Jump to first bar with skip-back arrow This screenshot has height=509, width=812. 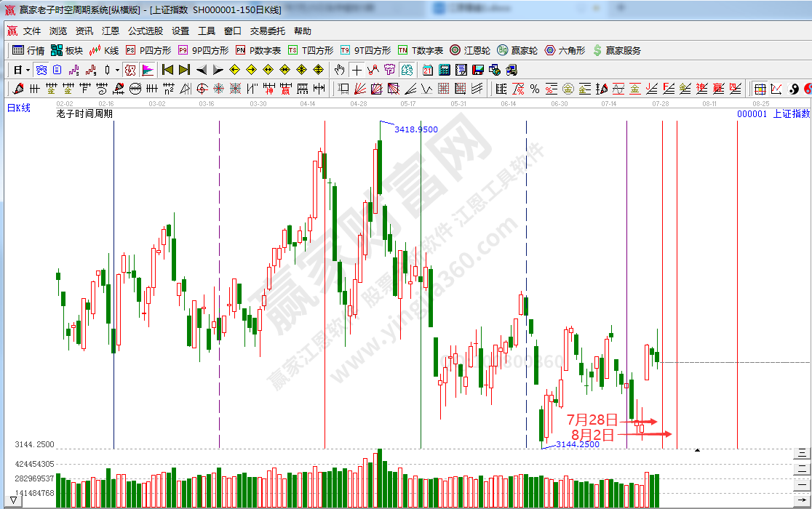click(x=167, y=70)
